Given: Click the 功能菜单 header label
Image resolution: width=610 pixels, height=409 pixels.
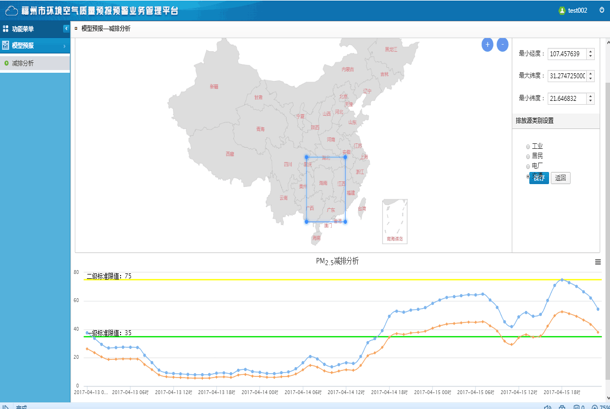Looking at the screenshot, I should (x=23, y=29).
